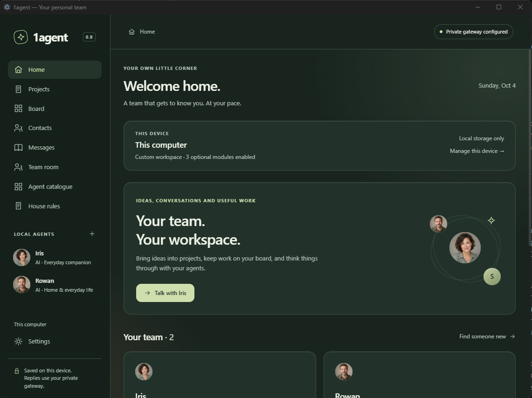The width and height of the screenshot is (532, 398).
Task: Maximize the 1agent window
Action: coord(499,7)
